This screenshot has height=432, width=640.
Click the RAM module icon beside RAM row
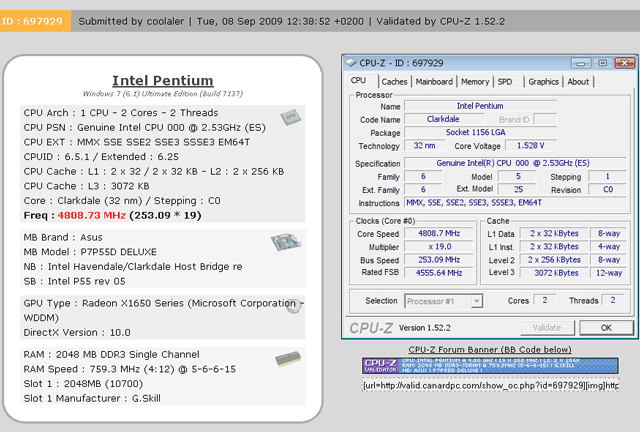[x=288, y=359]
